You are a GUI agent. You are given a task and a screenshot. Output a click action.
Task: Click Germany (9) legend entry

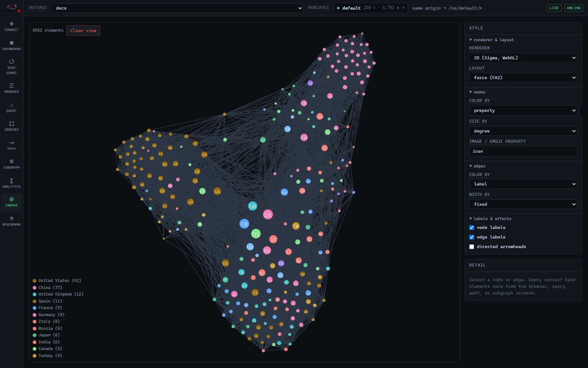(49, 315)
